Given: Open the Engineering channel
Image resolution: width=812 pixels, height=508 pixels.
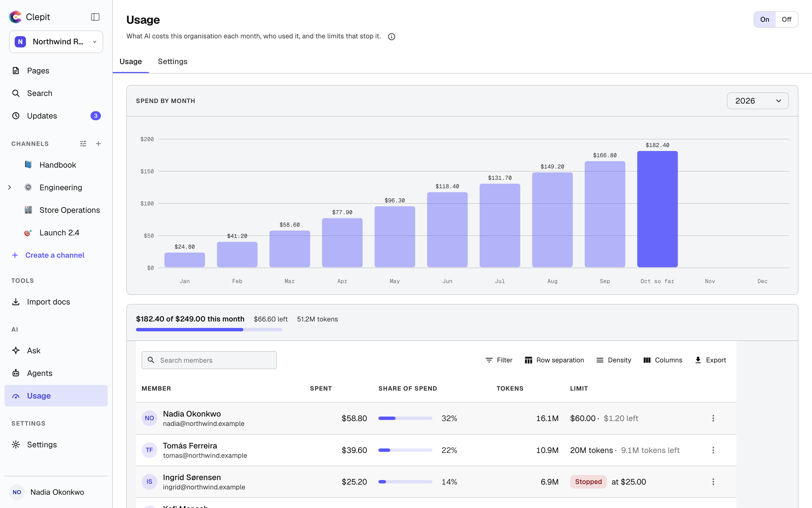Looking at the screenshot, I should click(x=61, y=187).
